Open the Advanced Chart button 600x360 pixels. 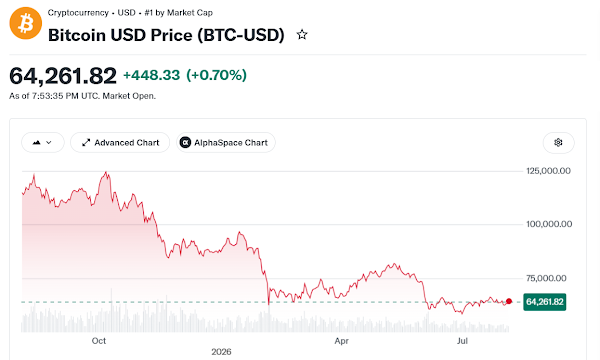(x=120, y=143)
